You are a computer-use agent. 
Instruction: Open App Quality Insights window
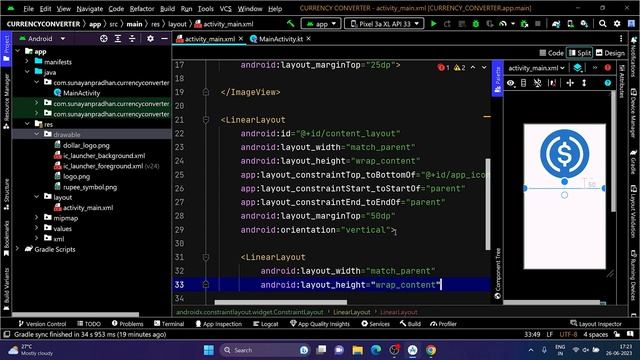coord(320,324)
